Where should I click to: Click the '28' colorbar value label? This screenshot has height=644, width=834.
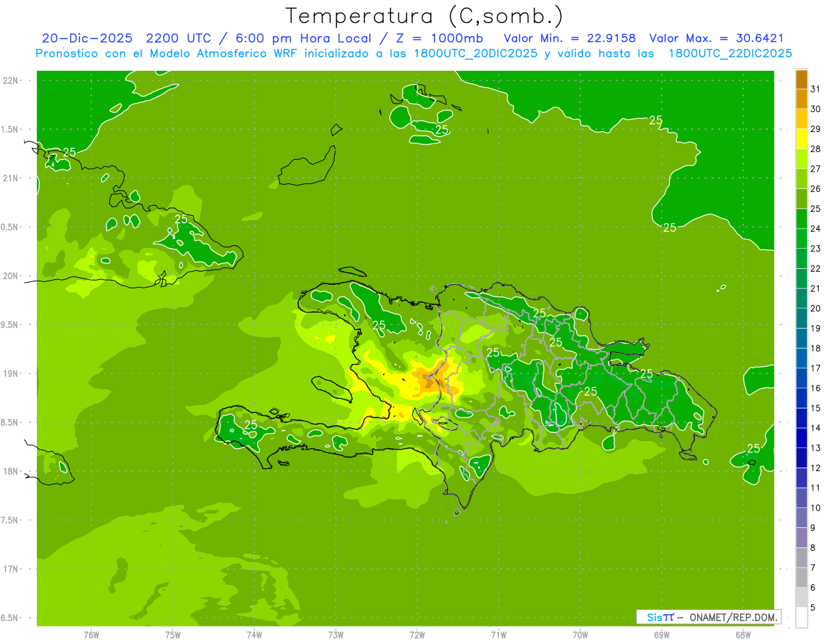pyautogui.click(x=816, y=149)
